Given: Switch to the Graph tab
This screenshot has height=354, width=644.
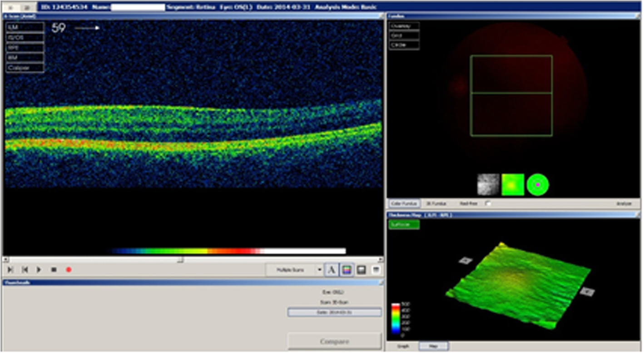Looking at the screenshot, I should (x=403, y=346).
